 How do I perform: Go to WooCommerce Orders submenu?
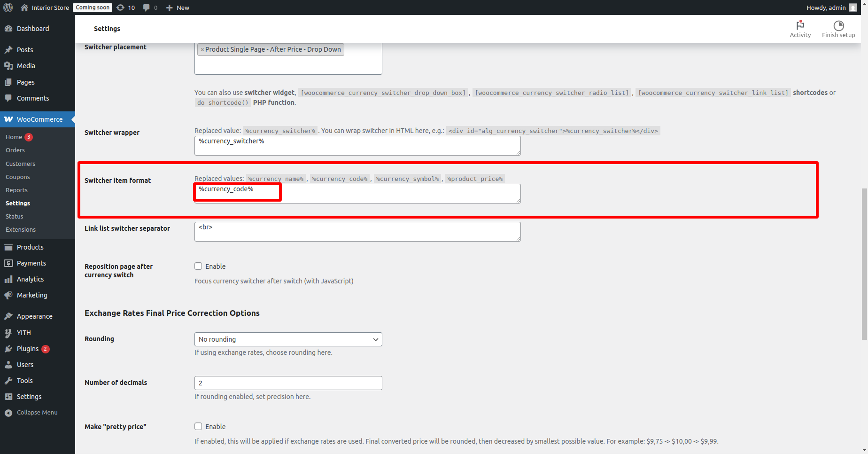(15, 150)
